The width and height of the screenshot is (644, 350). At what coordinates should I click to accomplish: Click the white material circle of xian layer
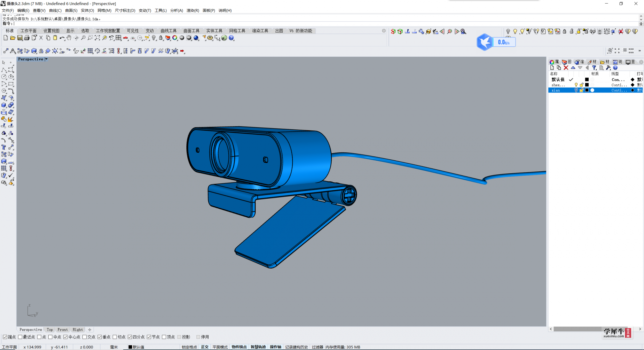(592, 90)
